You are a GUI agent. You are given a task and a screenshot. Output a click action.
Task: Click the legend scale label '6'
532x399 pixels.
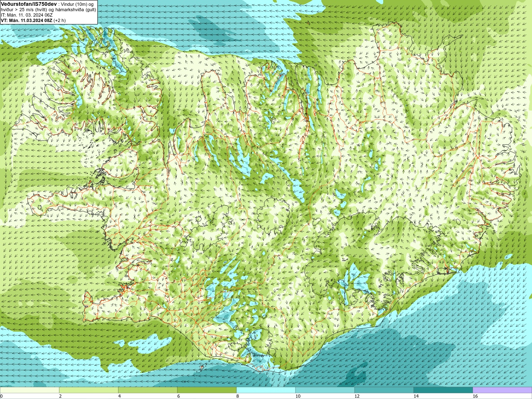pyautogui.click(x=179, y=396)
